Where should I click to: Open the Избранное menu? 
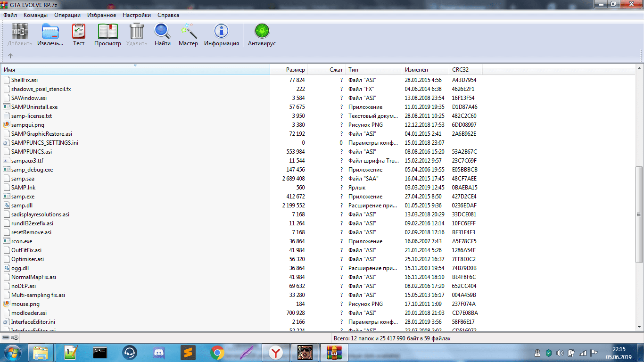[x=101, y=15]
